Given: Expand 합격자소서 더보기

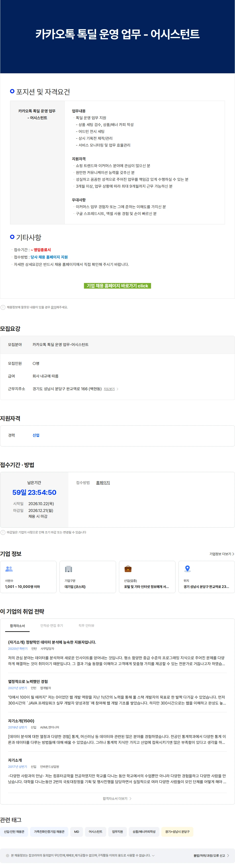Looking at the screenshot, I should pyautogui.click(x=117, y=799).
